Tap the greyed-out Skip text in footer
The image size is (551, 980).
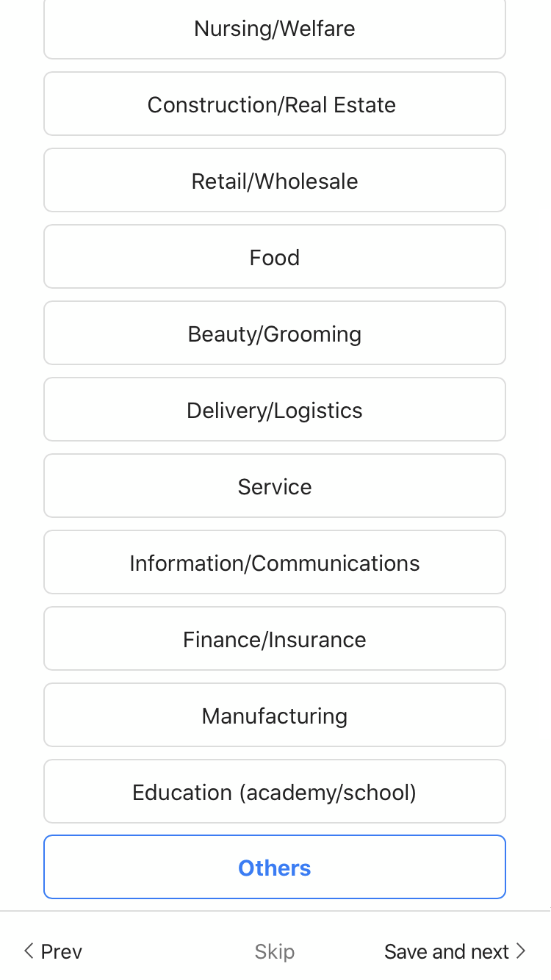point(275,951)
